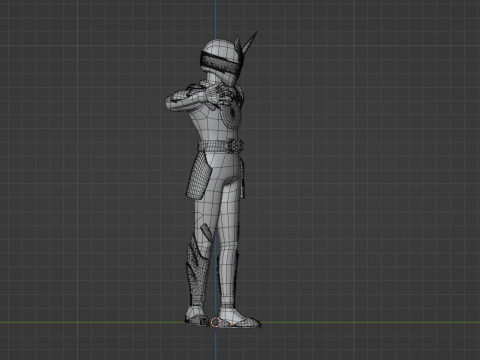Click the 3D cursor at the model's feet
Screen dimensions: 480x360
(216, 322)
